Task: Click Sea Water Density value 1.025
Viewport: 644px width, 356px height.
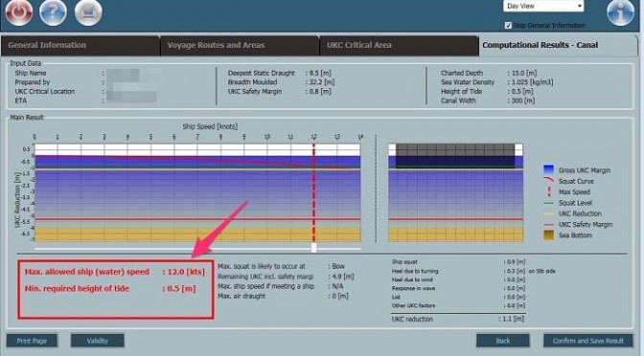Action: 532,82
